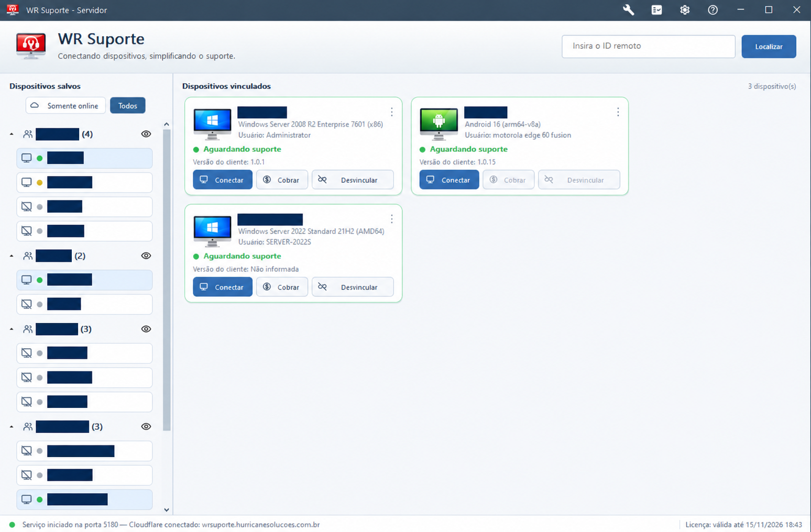Toggle eye visibility for the group with (2)
Screen dimensions: 811x532
[x=146, y=256]
